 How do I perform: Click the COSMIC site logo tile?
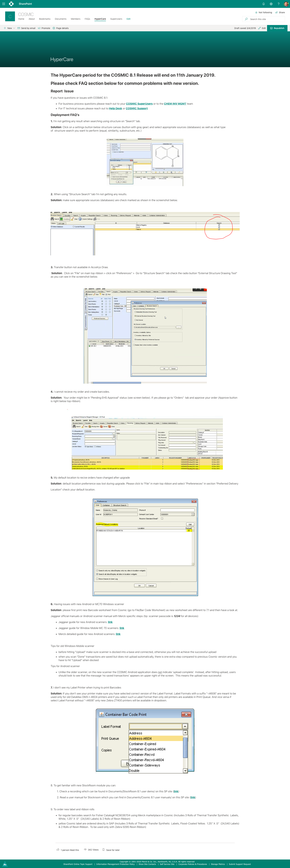(10, 16)
